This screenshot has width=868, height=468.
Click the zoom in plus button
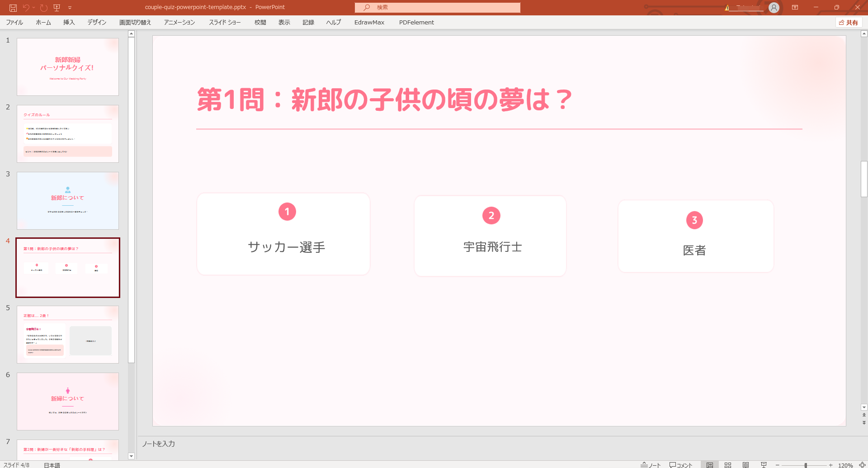coord(831,465)
